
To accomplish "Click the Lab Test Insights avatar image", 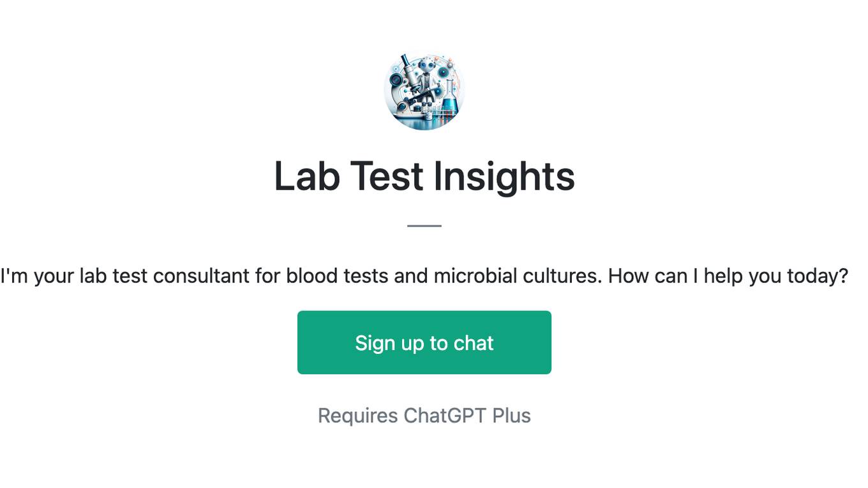I will coord(424,90).
